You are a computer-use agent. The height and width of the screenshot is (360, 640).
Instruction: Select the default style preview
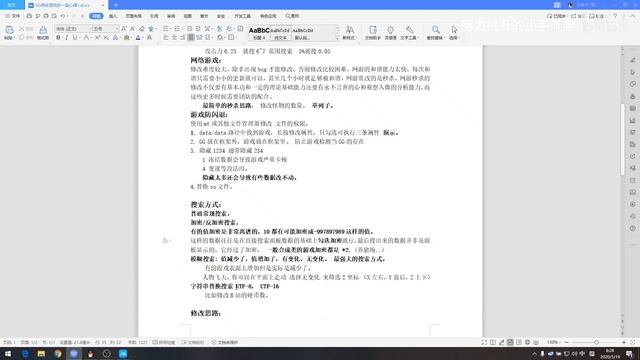click(x=302, y=33)
